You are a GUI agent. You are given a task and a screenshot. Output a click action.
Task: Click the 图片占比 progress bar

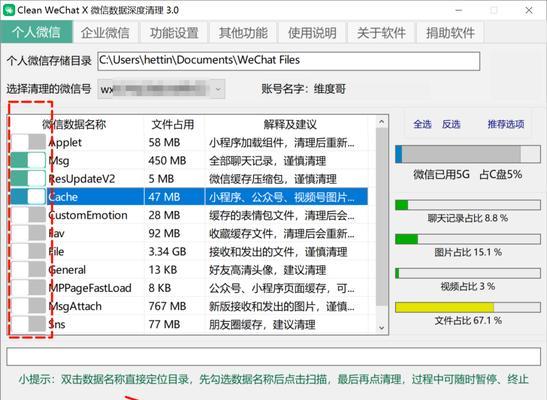point(468,239)
